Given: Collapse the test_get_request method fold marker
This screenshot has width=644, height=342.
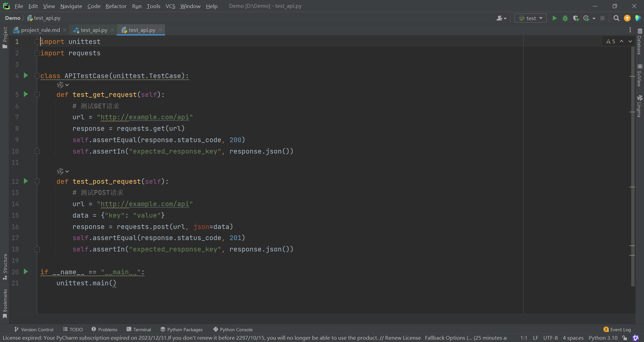Looking at the screenshot, I should tap(37, 95).
